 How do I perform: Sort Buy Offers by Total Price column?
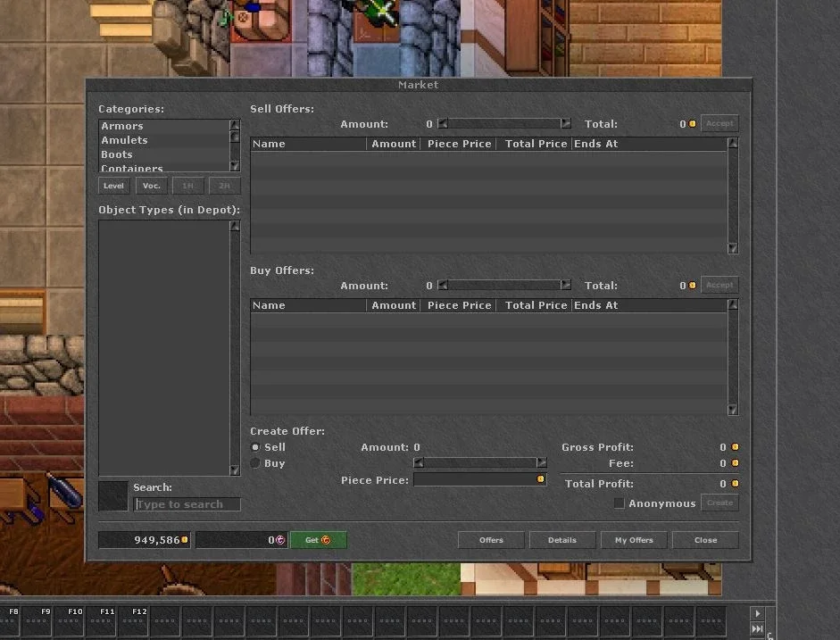(534, 305)
